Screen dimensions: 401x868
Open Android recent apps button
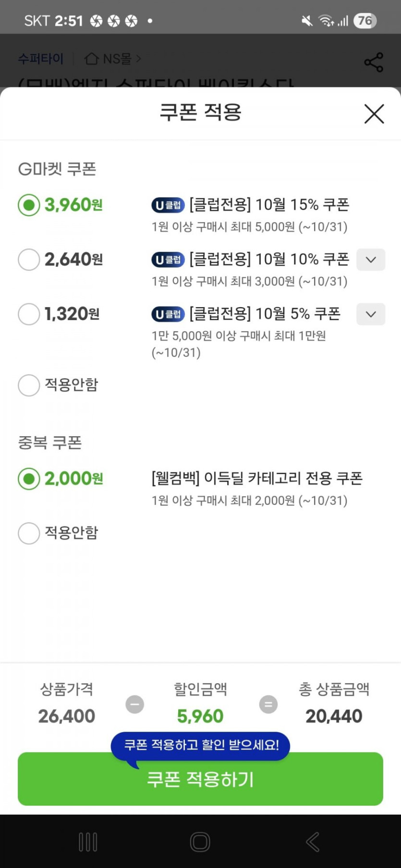point(88,842)
